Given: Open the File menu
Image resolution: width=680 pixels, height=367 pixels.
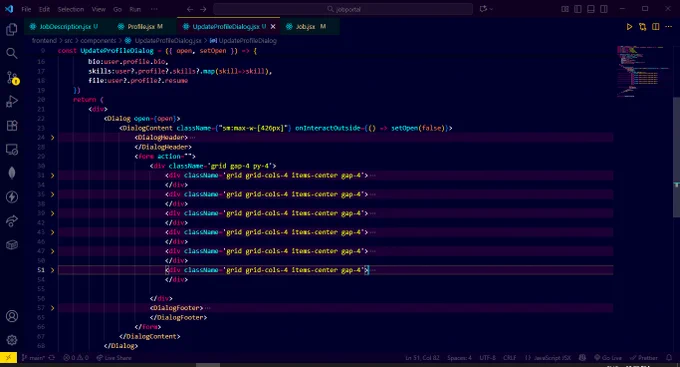Looking at the screenshot, I should [26, 9].
